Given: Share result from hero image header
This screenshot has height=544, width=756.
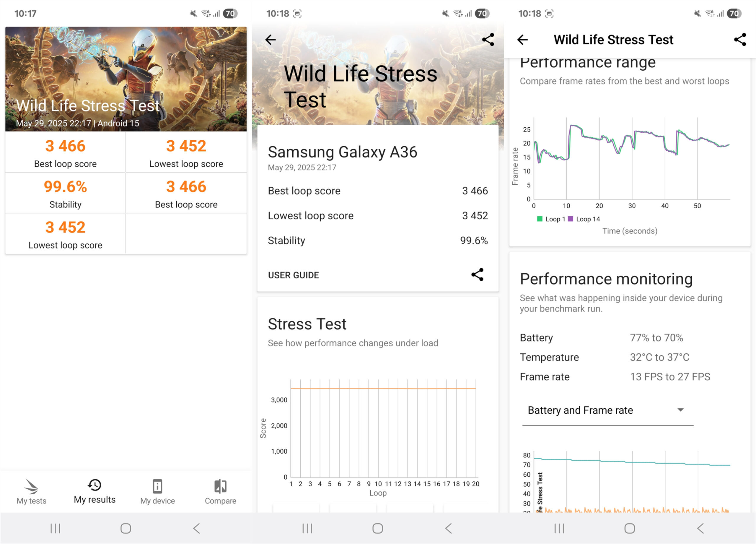Looking at the screenshot, I should click(488, 40).
